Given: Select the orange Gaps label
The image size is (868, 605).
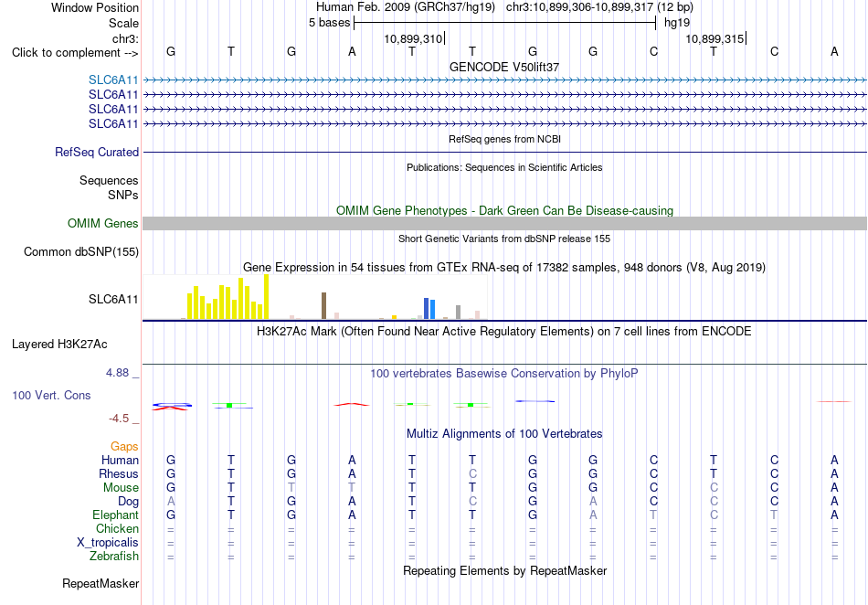Looking at the screenshot, I should point(124,446).
